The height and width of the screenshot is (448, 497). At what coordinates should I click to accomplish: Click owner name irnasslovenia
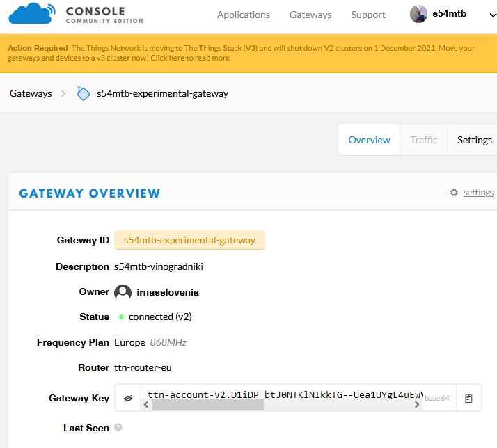167,292
